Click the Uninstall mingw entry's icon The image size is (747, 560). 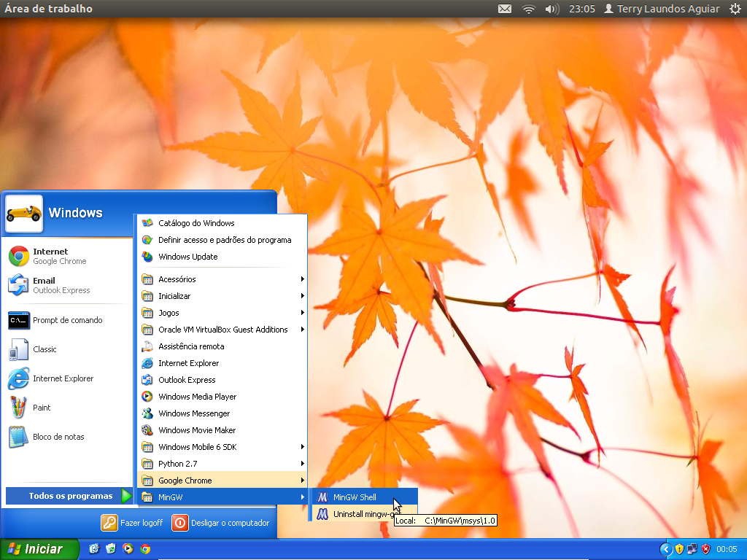(322, 514)
